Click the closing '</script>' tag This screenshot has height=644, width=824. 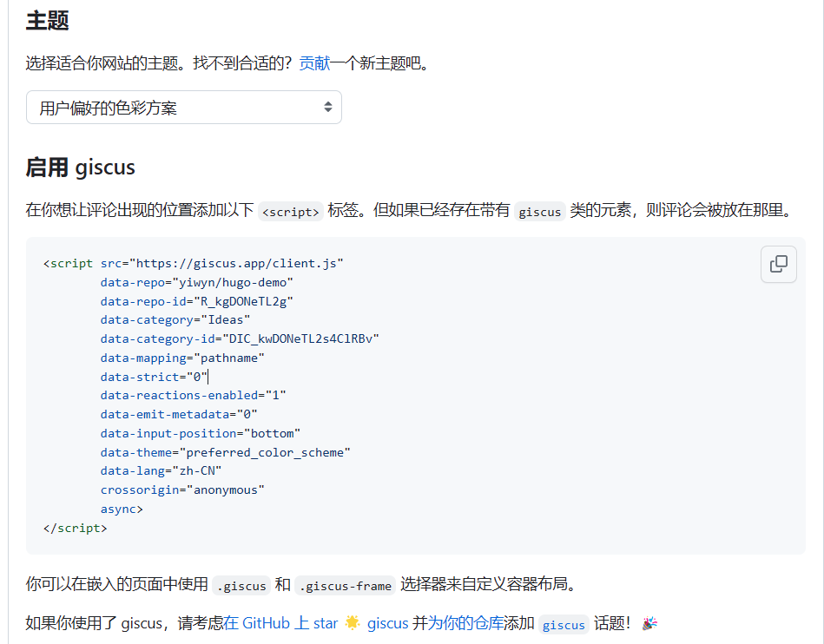[x=76, y=529]
